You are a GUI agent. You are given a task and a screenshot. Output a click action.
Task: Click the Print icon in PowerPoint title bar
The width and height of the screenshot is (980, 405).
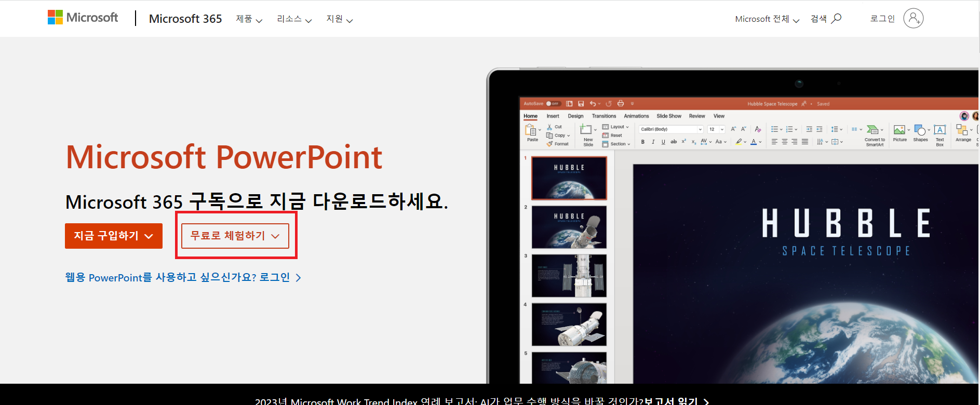tap(620, 104)
